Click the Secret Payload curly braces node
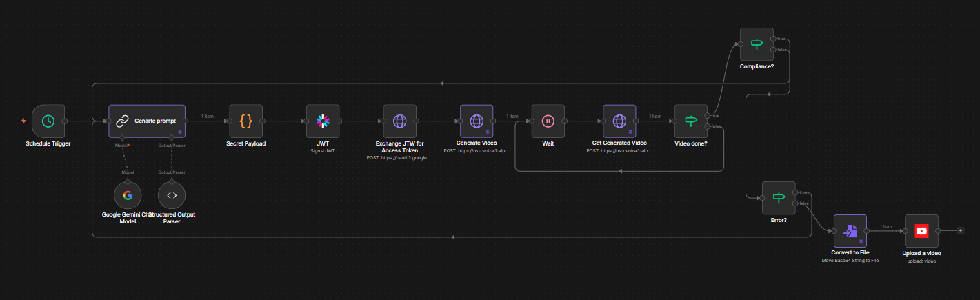The width and height of the screenshot is (980, 300). coord(246,121)
